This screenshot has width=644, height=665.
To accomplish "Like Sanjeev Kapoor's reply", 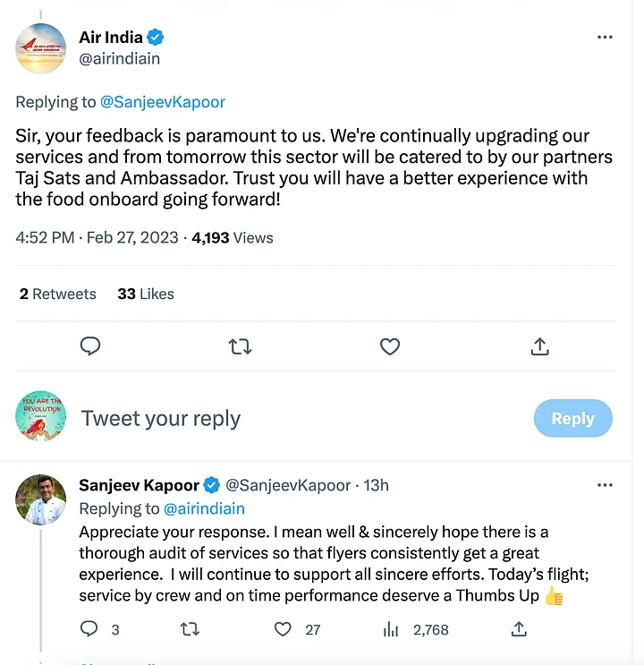I will tap(283, 629).
